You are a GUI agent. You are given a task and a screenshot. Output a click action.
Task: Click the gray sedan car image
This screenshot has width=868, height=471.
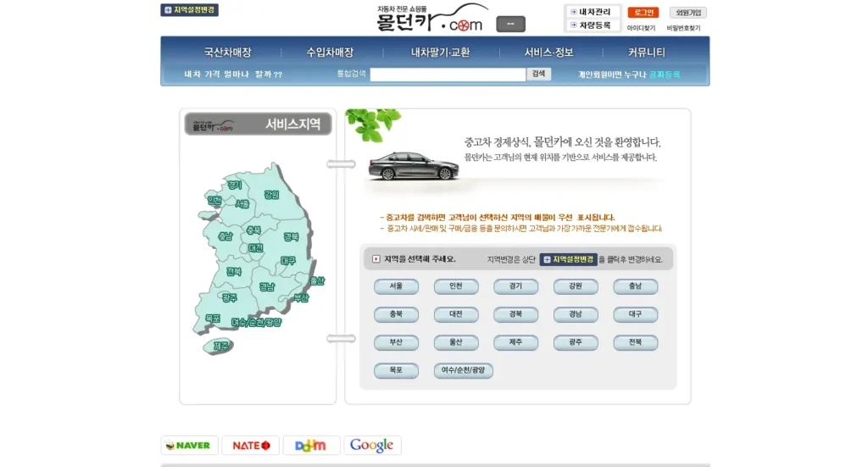coord(414,165)
